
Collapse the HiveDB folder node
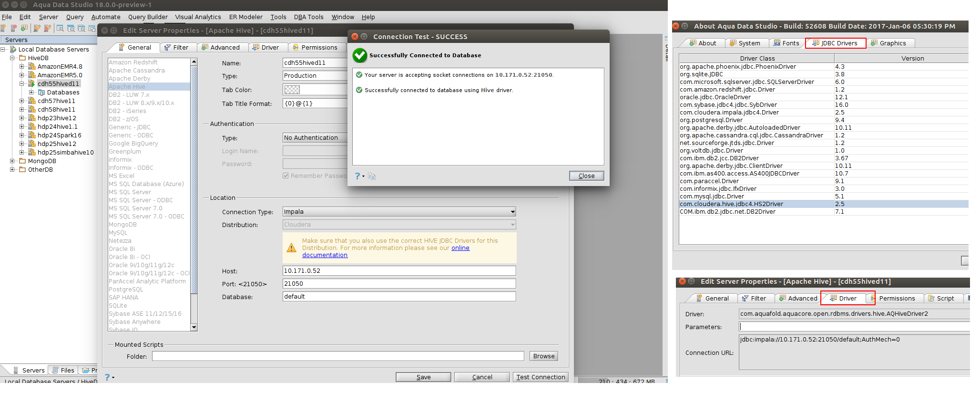12,58
